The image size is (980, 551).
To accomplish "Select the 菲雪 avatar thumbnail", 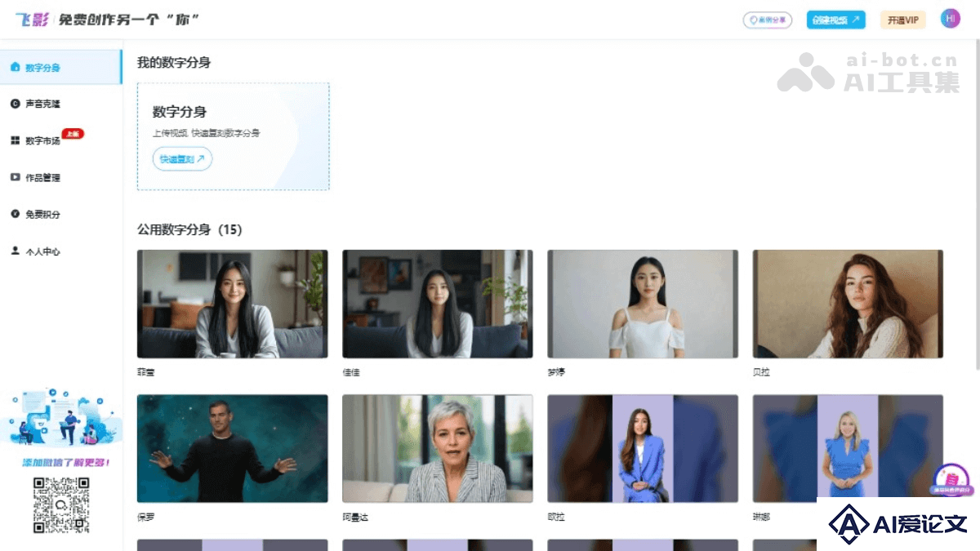I will tap(233, 304).
